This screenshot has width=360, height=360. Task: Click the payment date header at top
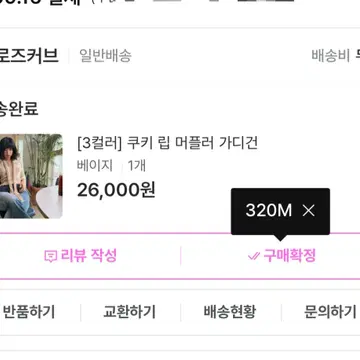pos(40,3)
